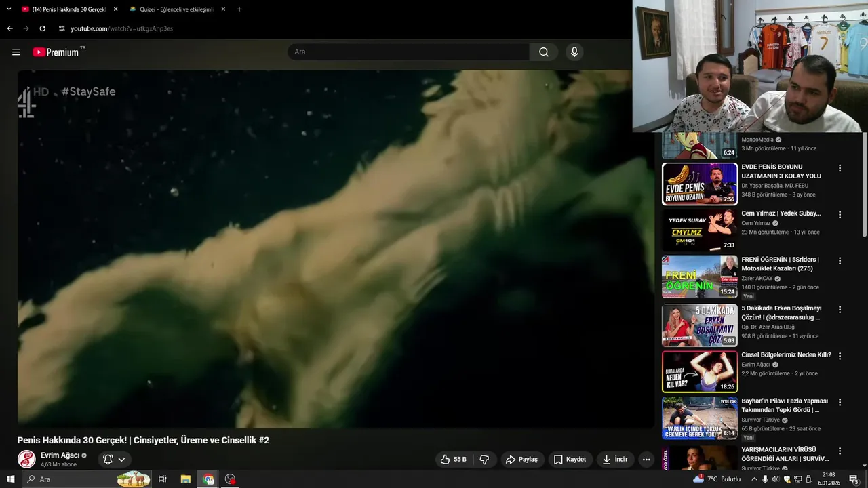Screen dimensions: 868x488
Task: Open Dr. Yaşar Başağa channel link
Action: 774,186
